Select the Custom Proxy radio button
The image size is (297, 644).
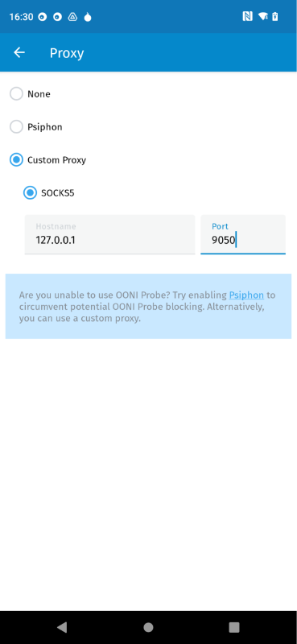[16, 159]
